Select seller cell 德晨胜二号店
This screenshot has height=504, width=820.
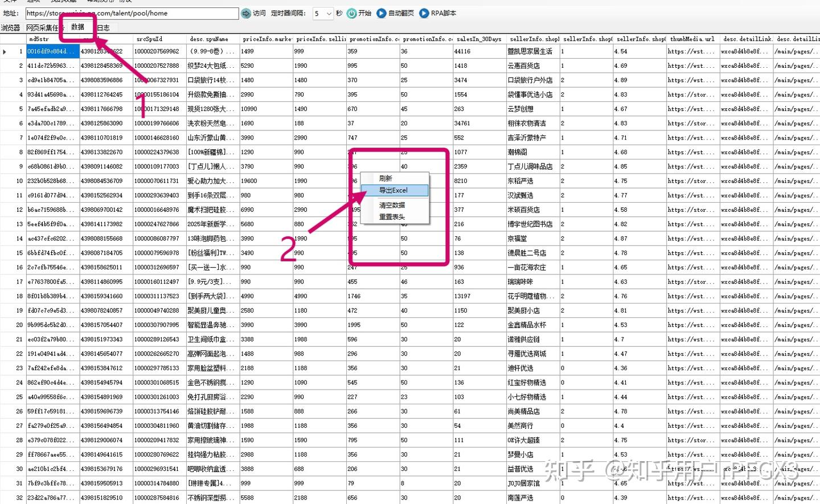click(x=533, y=253)
